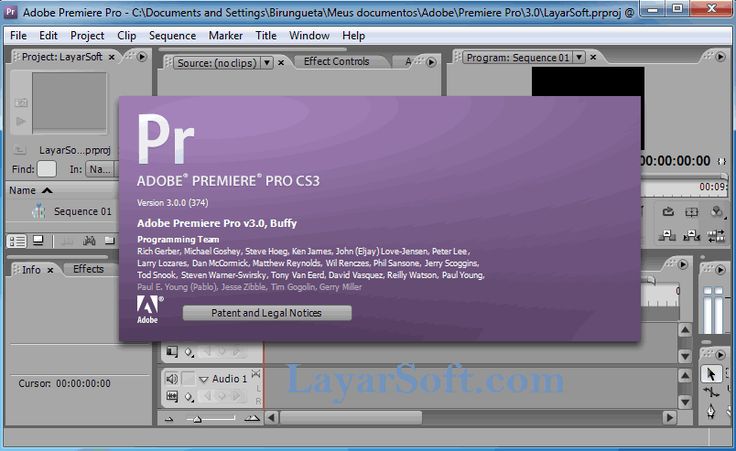Select Sequence 01 in the Project panel
The image size is (736, 451).
(83, 212)
